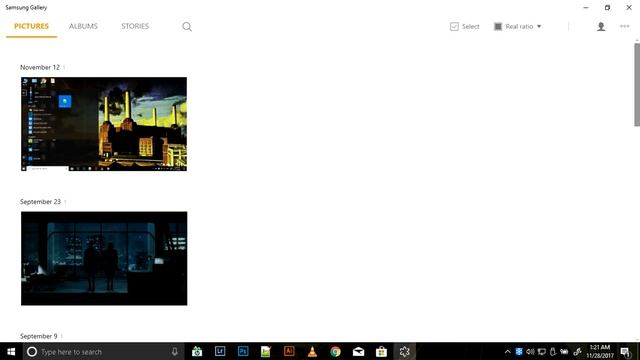Click the taskbar search box
Image resolution: width=640 pixels, height=360 pixels.
(103, 351)
